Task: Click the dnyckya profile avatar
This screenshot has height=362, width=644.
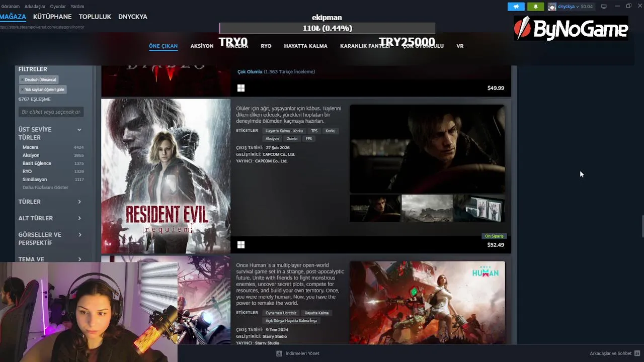Action: [x=552, y=7]
